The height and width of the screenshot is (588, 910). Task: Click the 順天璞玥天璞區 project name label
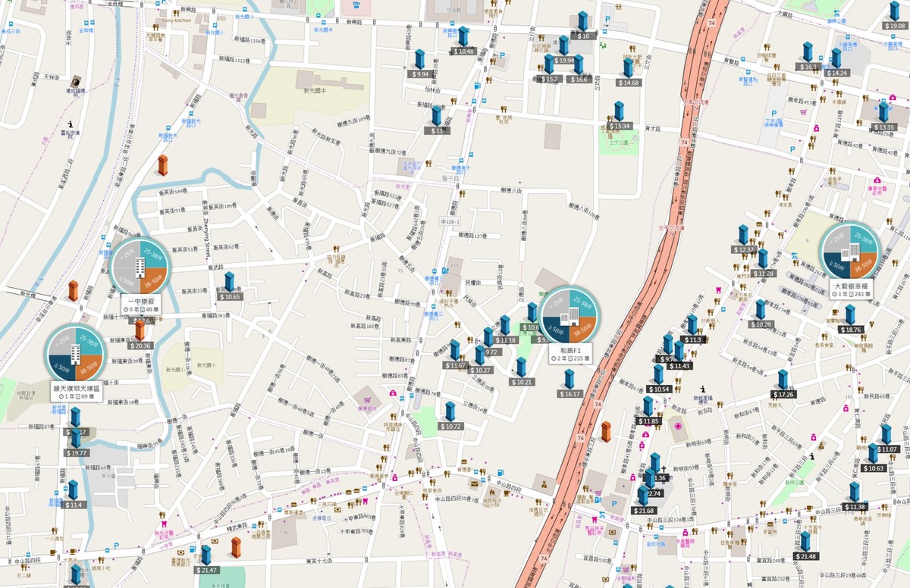tap(77, 388)
